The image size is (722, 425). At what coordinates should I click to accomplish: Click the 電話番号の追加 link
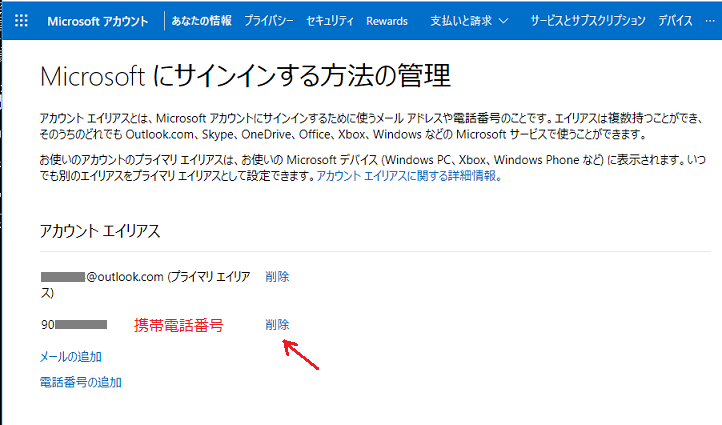point(81,382)
